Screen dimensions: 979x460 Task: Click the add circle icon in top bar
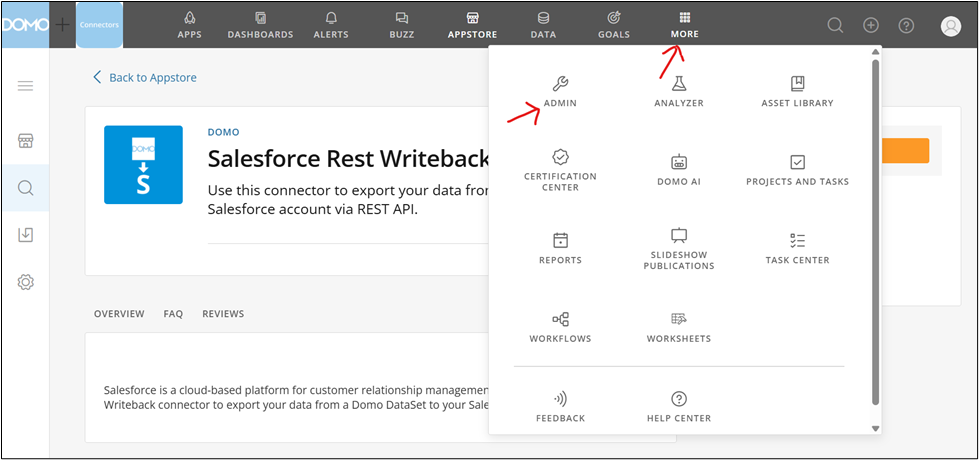pyautogui.click(x=870, y=25)
